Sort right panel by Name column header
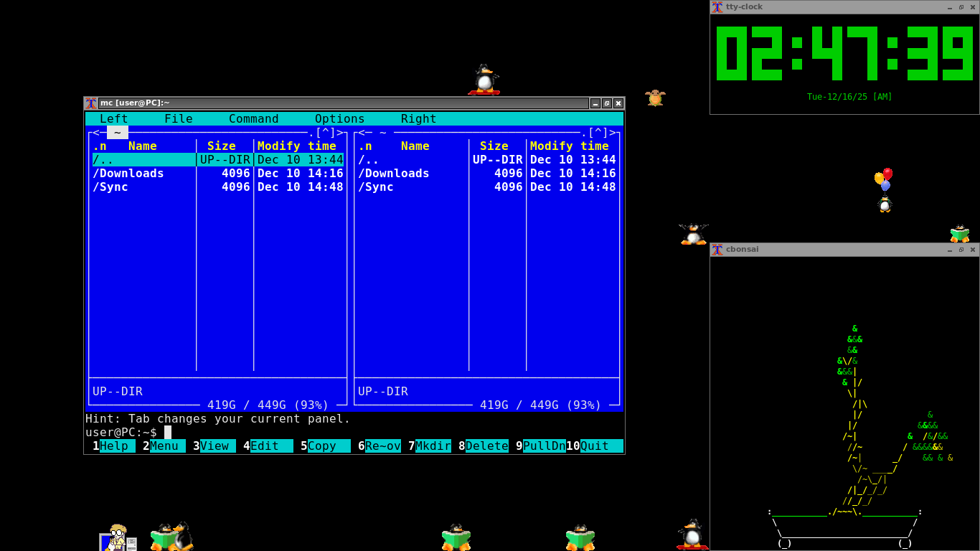The height and width of the screenshot is (551, 980). (x=415, y=146)
